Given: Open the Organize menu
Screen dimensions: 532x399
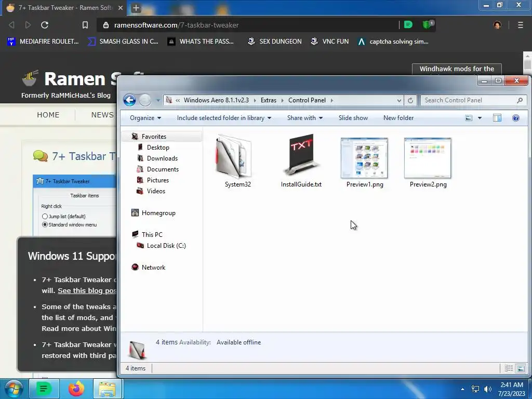Looking at the screenshot, I should [x=145, y=118].
